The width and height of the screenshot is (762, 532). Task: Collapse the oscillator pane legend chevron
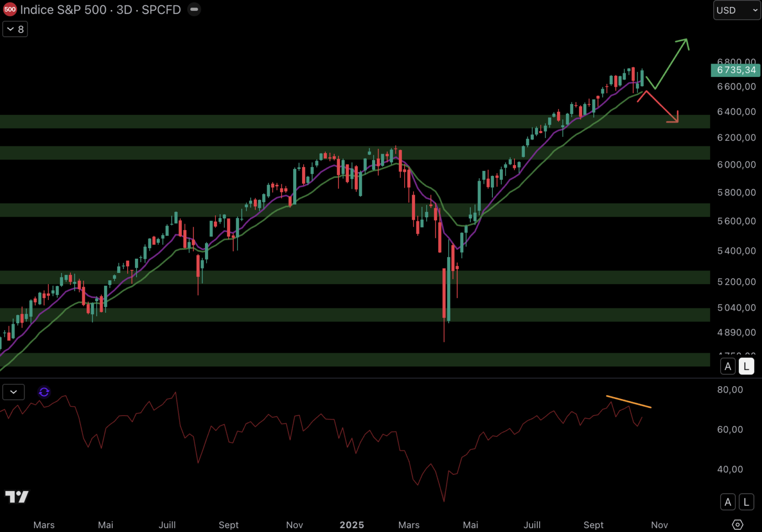[x=13, y=392]
